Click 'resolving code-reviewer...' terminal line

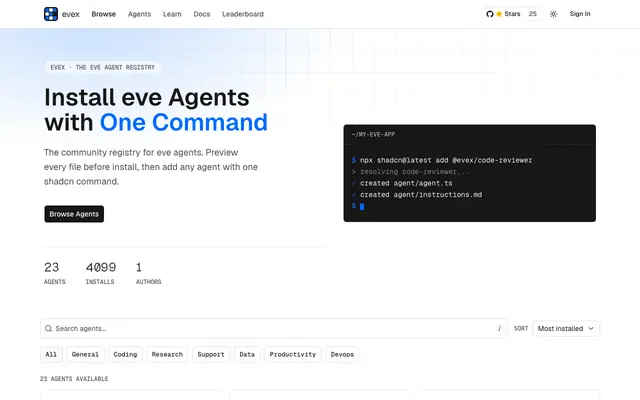[414, 172]
